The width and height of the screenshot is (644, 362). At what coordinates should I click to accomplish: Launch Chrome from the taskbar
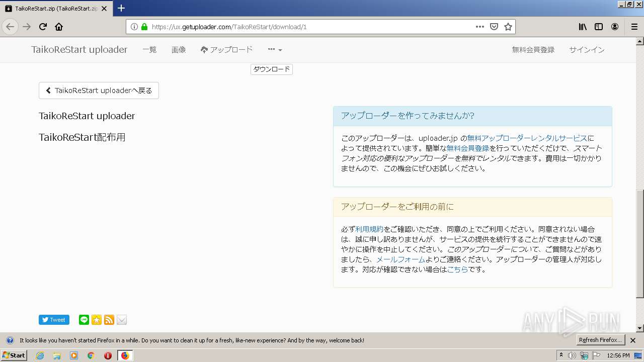[91, 355]
